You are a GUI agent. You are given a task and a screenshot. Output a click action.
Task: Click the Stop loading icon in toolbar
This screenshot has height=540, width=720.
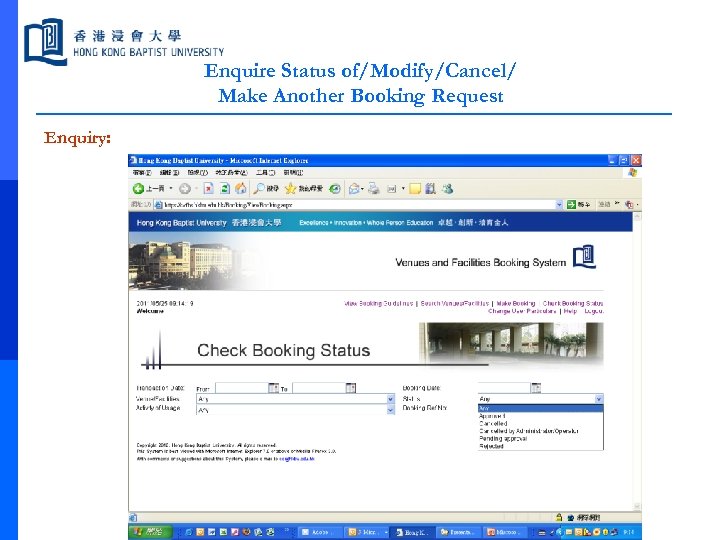[208, 189]
